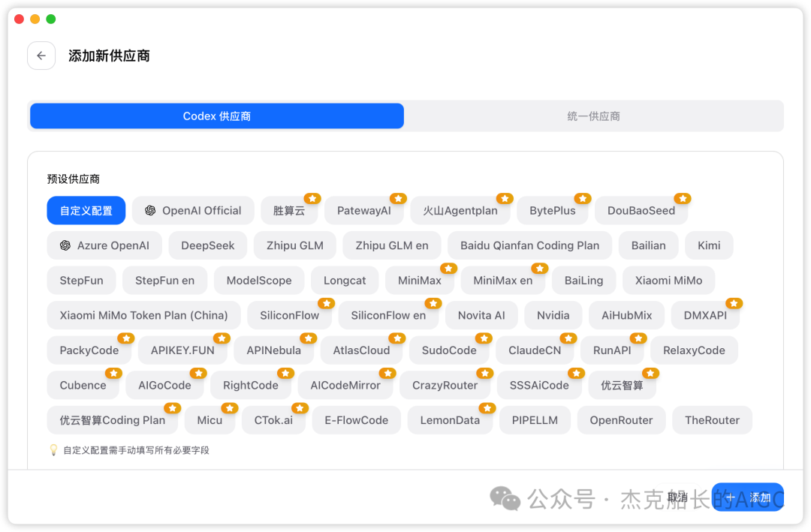Click the star badge on BytePlus
This screenshot has width=811, height=532.
[x=583, y=199]
